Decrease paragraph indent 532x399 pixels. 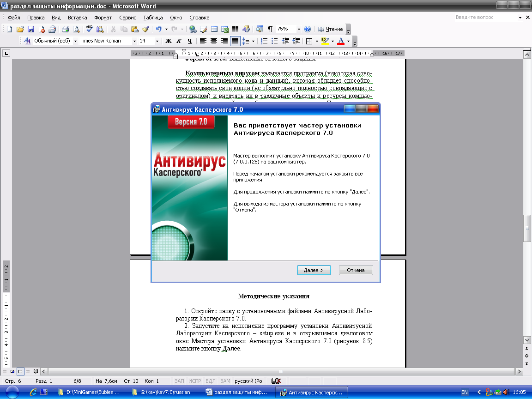[285, 41]
